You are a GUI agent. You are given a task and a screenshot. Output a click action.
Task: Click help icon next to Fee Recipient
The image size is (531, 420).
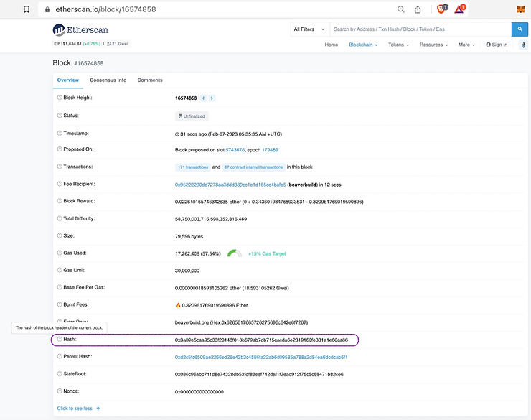[60, 184]
